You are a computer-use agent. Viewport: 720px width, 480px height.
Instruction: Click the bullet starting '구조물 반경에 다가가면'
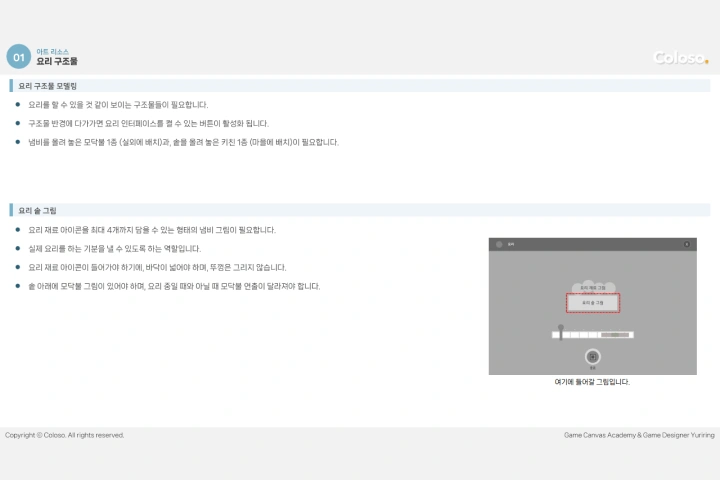148,124
